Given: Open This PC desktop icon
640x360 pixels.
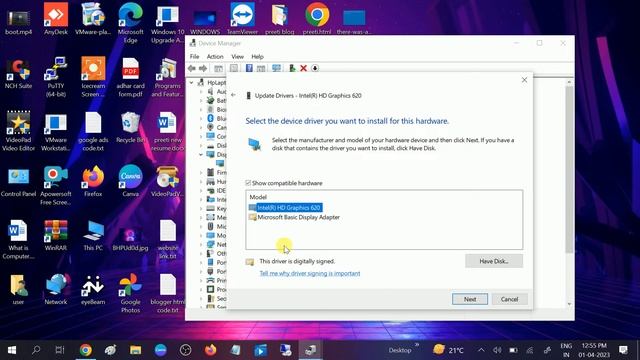Looking at the screenshot, I should pos(93,235).
